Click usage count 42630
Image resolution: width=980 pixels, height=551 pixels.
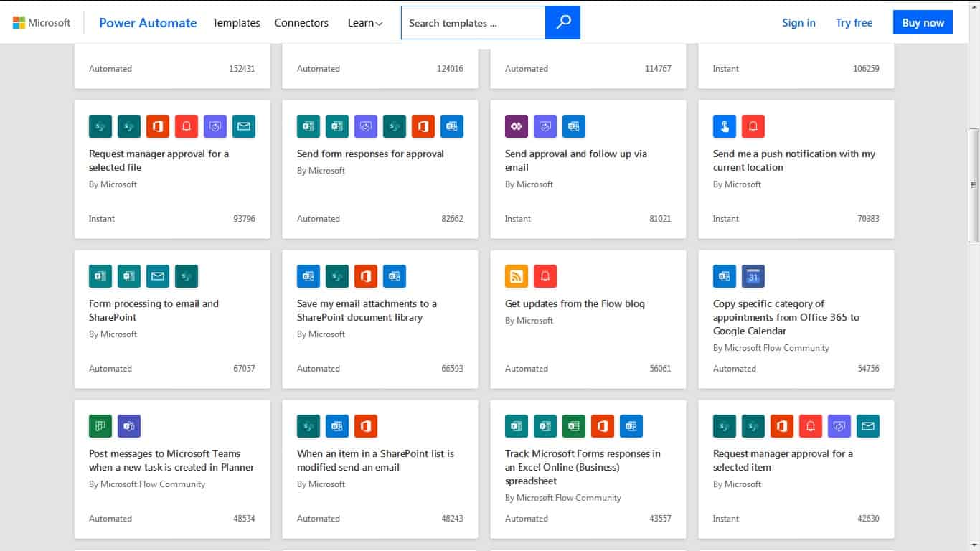pyautogui.click(x=868, y=519)
